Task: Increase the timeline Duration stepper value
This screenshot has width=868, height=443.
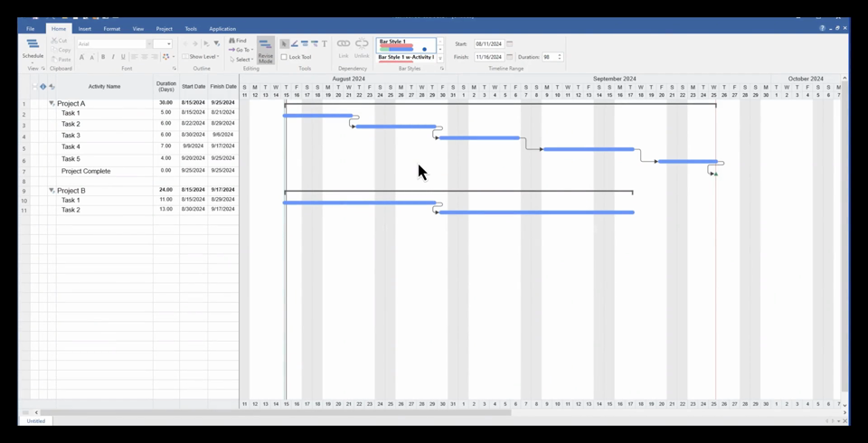Action: [560, 55]
